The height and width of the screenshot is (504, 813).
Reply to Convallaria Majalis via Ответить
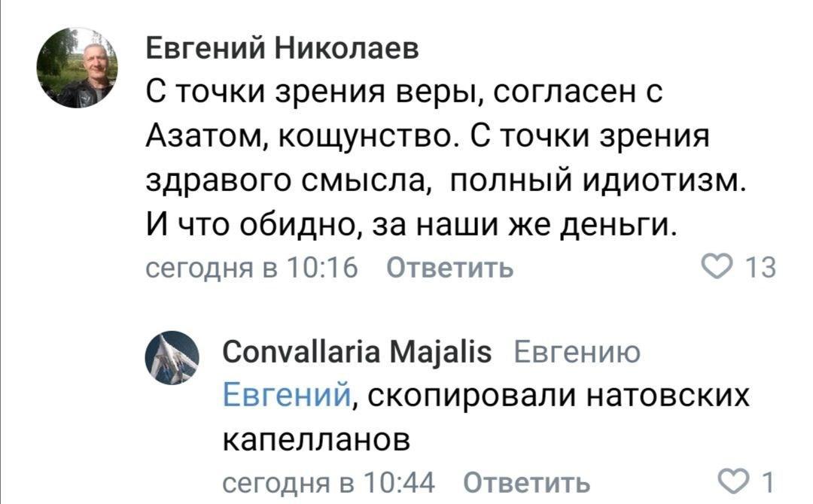(527, 483)
